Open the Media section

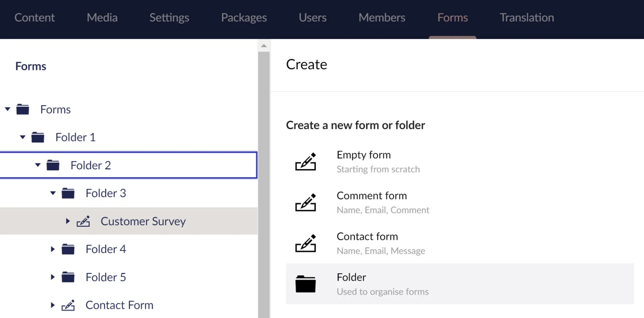102,18
